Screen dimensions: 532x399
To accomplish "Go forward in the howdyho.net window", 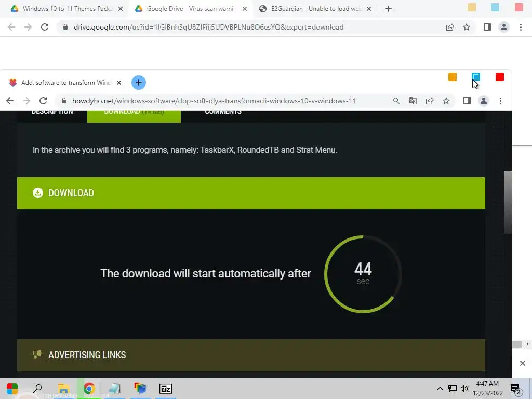I will [26, 101].
